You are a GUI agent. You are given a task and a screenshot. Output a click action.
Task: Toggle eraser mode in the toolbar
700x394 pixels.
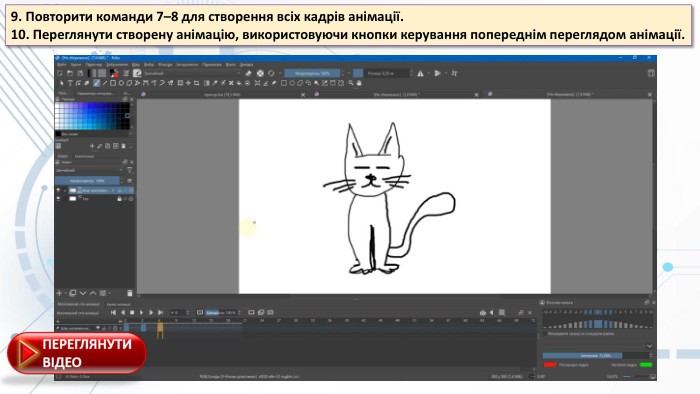pos(248,73)
